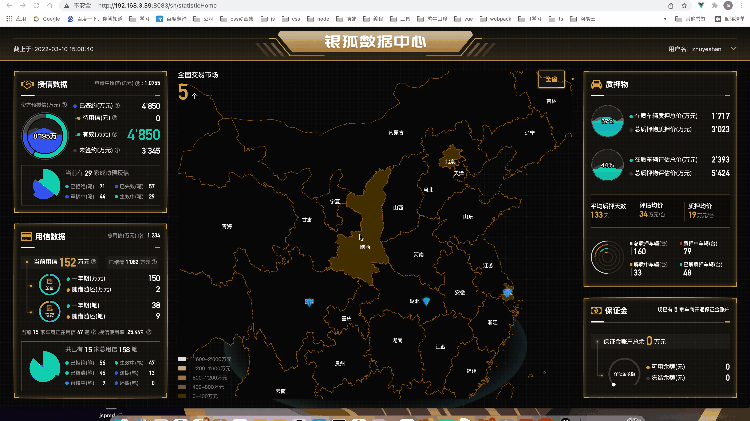The width and height of the screenshot is (750, 421).
Task: Select 内蒙古 province label on map
Action: (396, 133)
